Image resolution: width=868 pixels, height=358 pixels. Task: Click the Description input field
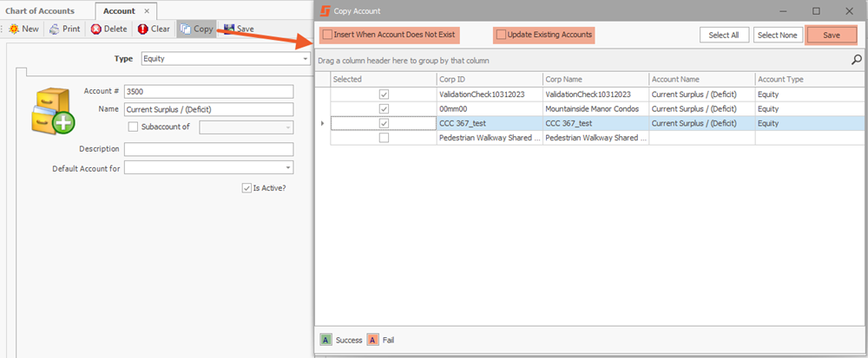point(208,149)
